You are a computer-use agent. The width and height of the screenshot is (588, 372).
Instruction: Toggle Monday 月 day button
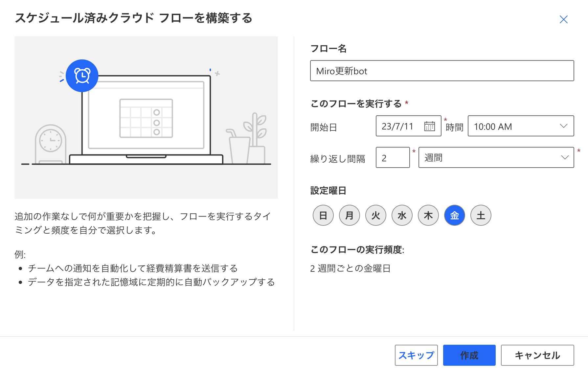350,215
